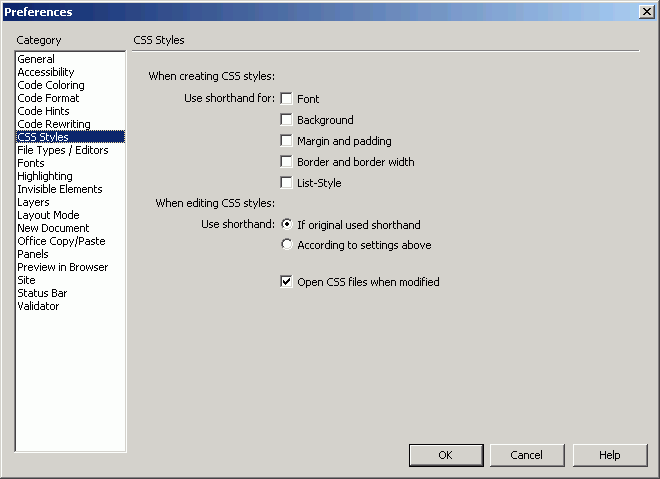Viewport: 660px width, 479px height.
Task: Uncheck Open CSS files when modified
Action: [286, 282]
